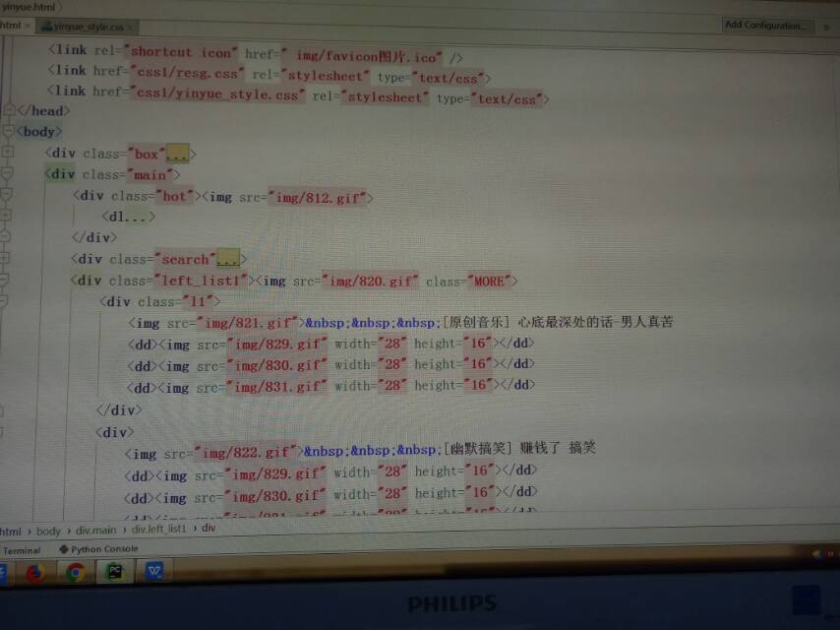Jump to div.left_list1 in the breadcrumb
Image resolution: width=840 pixels, height=630 pixels.
pyautogui.click(x=159, y=529)
